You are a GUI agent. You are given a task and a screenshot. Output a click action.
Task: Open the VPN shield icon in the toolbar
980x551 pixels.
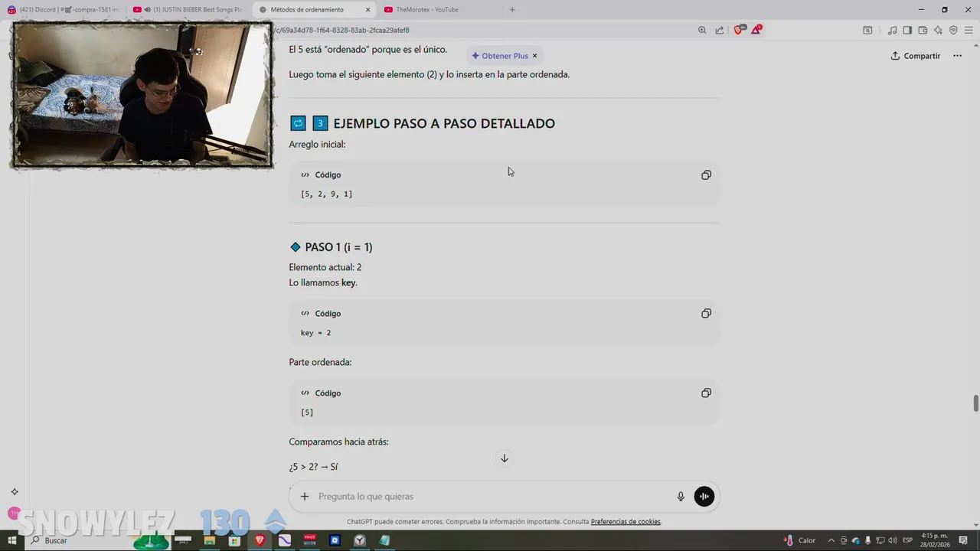click(953, 31)
